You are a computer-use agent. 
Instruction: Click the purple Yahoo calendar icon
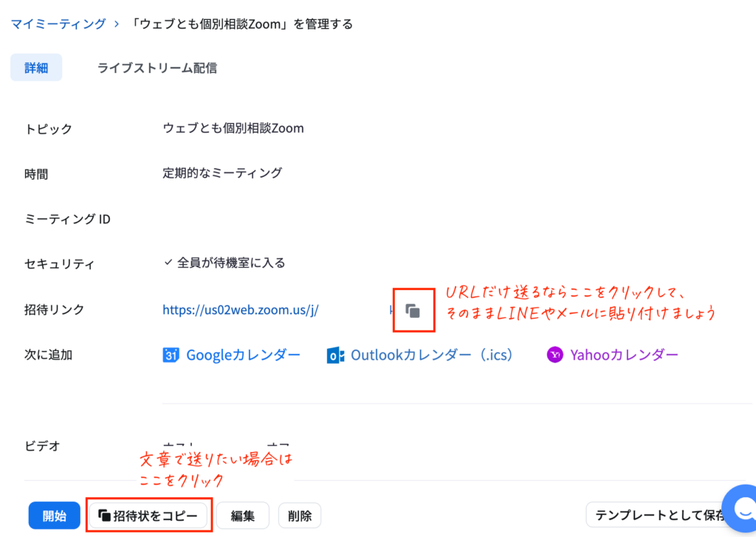(x=555, y=355)
